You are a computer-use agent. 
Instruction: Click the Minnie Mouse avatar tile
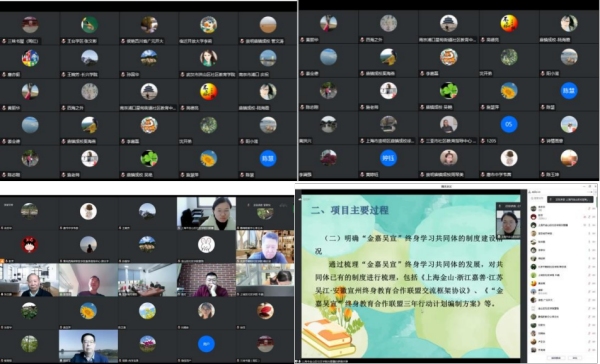29,245
